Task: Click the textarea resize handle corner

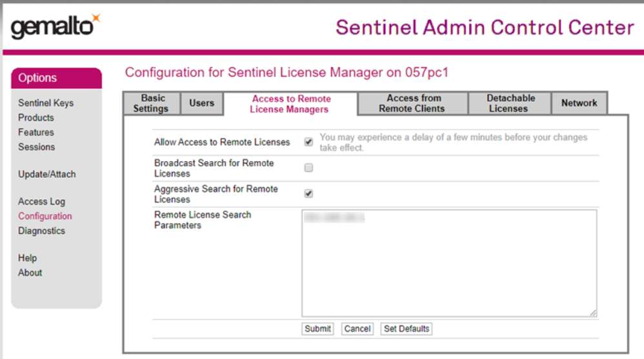Action: tap(593, 313)
